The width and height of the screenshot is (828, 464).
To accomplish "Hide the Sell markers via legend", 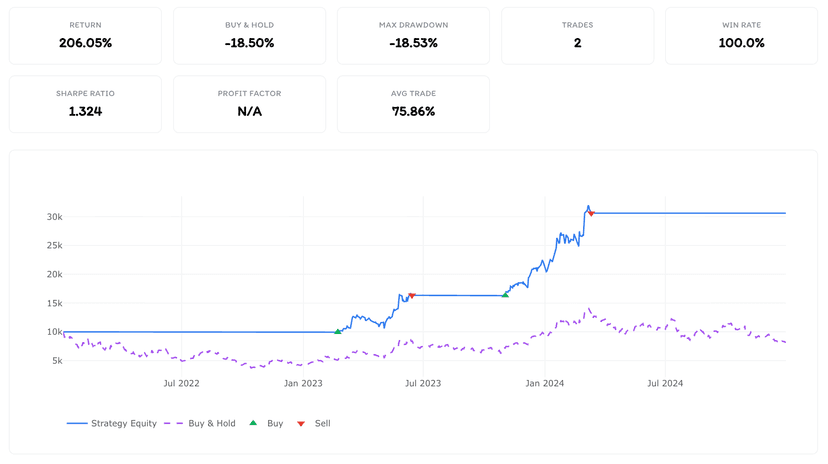I will tap(314, 423).
